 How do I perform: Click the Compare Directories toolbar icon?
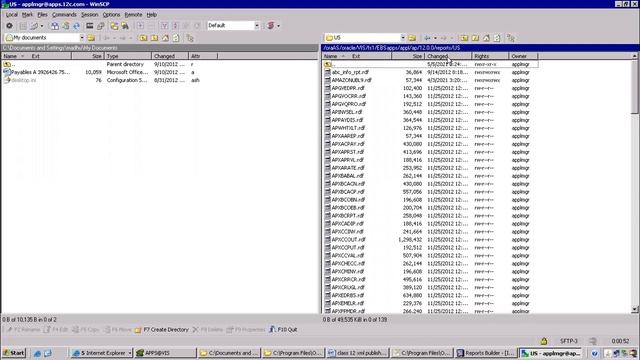pos(55,26)
